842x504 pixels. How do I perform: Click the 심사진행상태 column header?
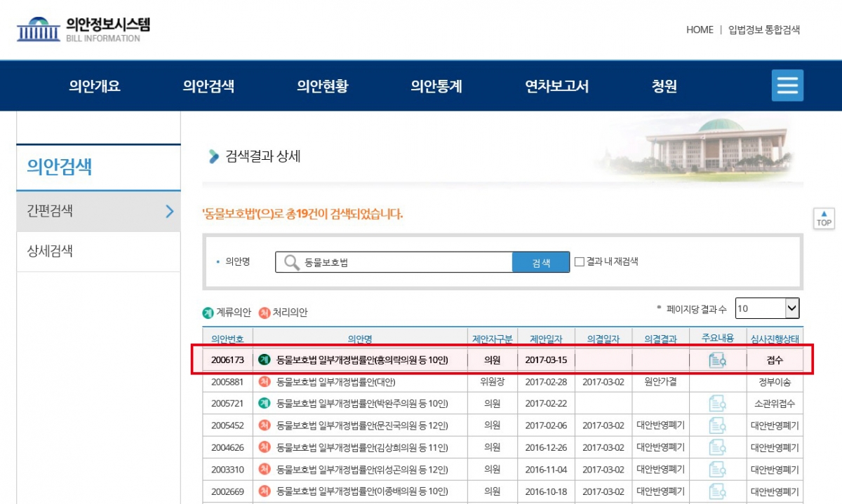(x=775, y=339)
